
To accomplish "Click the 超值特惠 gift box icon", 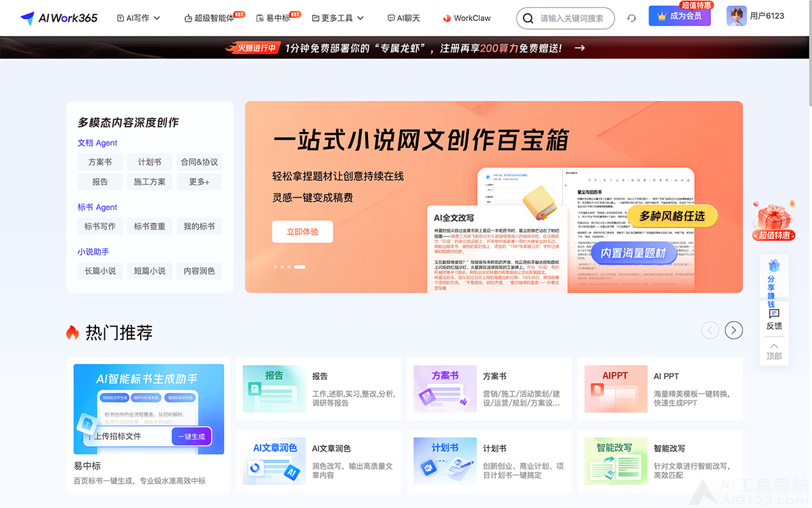I will click(x=773, y=221).
